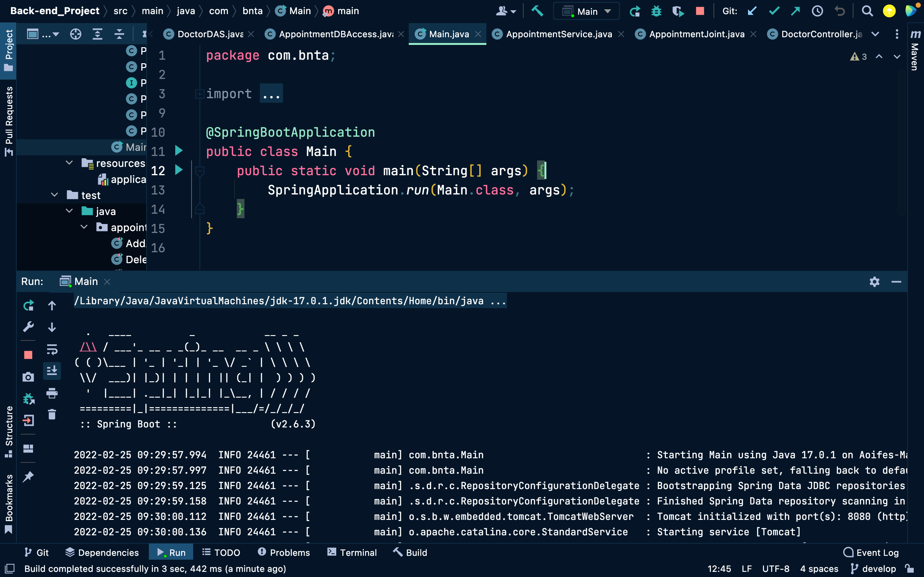
Task: Commit changes using Git checkmark icon
Action: click(774, 11)
